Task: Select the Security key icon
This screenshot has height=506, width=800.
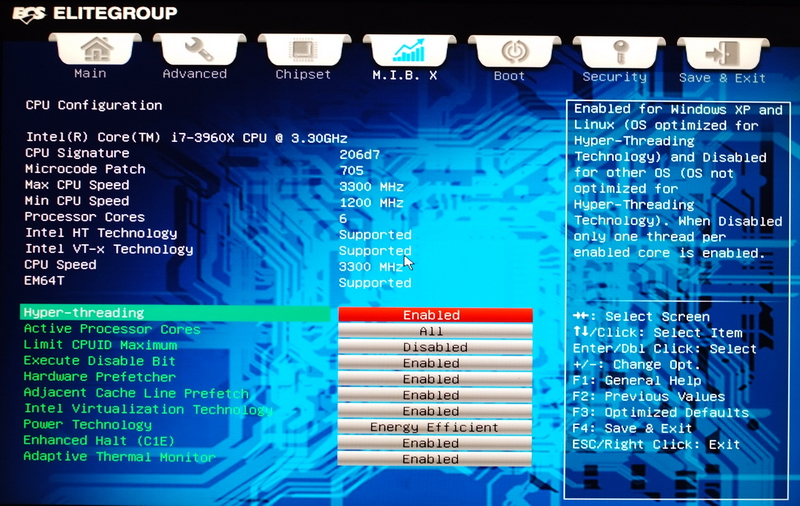Action: click(619, 53)
